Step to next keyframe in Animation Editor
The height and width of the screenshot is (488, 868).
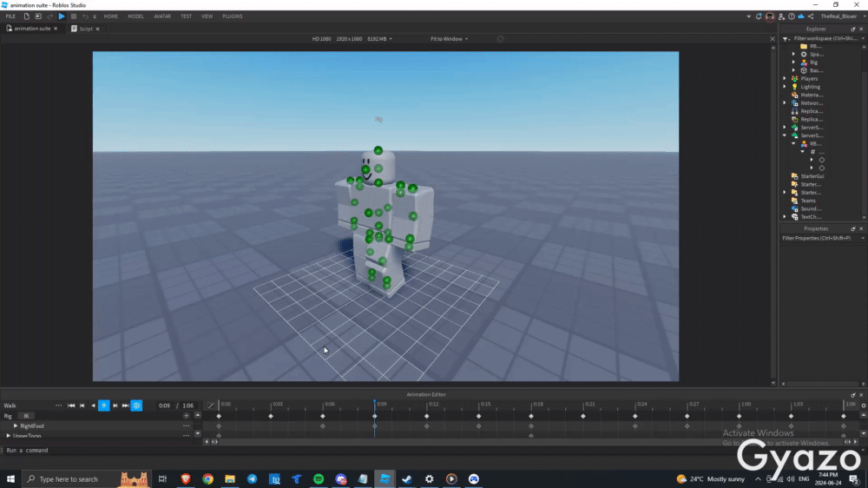pyautogui.click(x=115, y=406)
